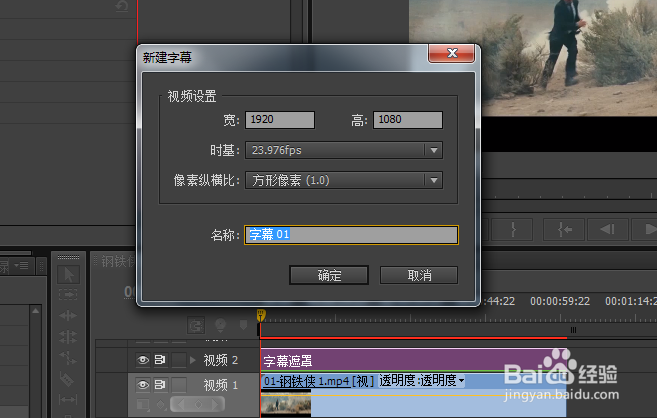Go to previous keyframe on 视频 1
Image resolution: width=657 pixels, height=418 pixels.
click(x=180, y=405)
